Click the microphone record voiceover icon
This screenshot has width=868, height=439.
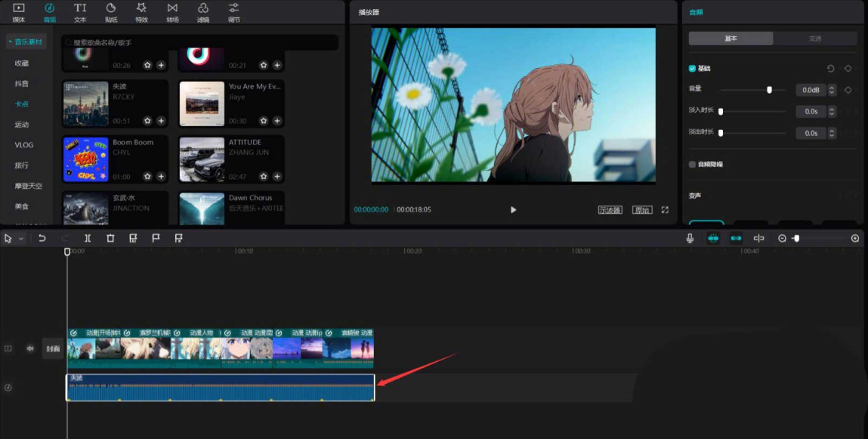pyautogui.click(x=690, y=238)
